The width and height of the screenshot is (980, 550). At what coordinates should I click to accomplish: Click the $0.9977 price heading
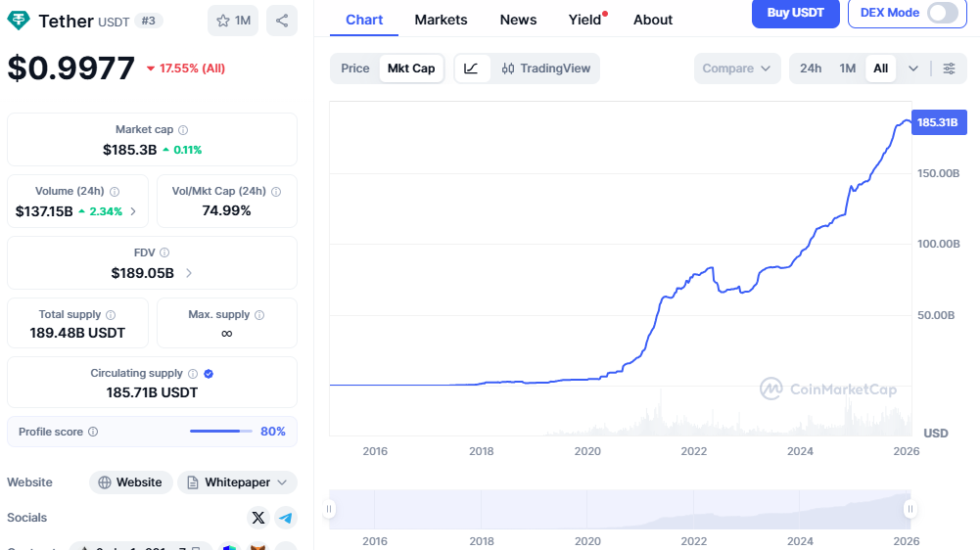(x=71, y=69)
